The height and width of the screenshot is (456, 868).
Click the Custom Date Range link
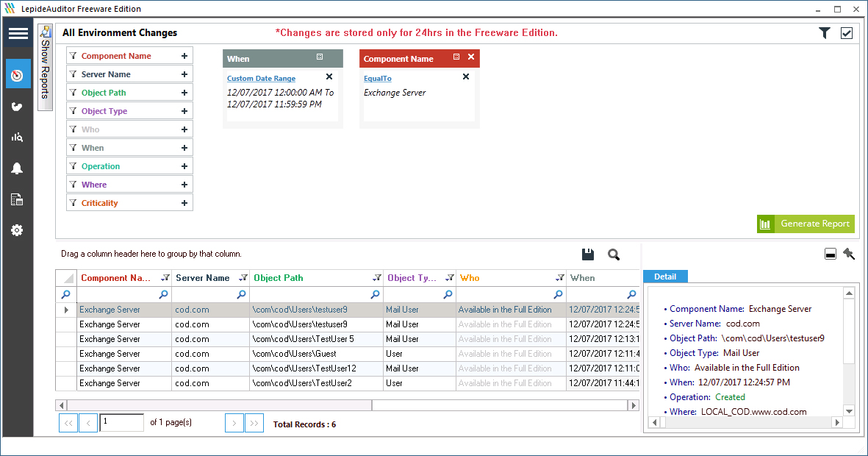point(262,79)
